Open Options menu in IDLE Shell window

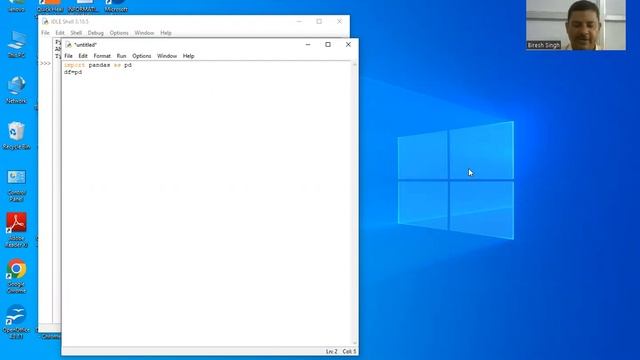(x=119, y=33)
